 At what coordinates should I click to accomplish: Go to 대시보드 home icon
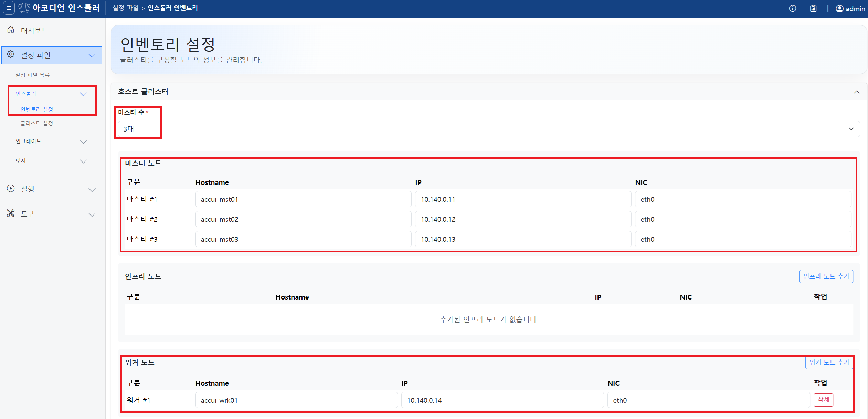(x=11, y=30)
